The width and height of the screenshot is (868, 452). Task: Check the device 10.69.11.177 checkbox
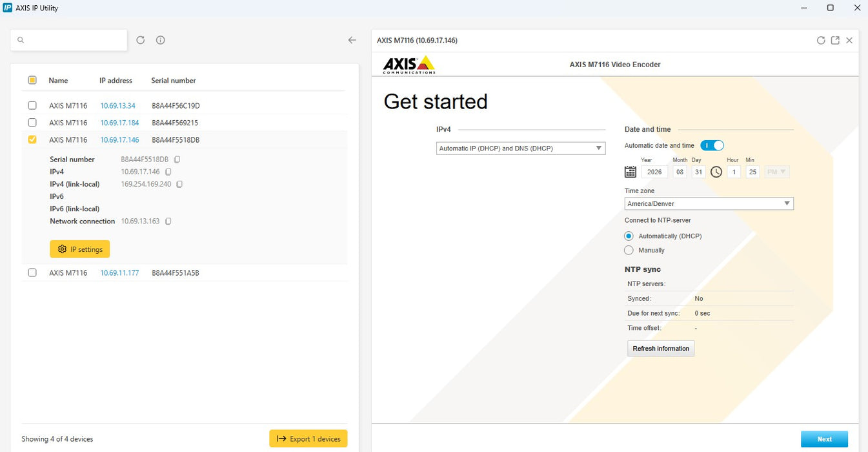click(32, 272)
